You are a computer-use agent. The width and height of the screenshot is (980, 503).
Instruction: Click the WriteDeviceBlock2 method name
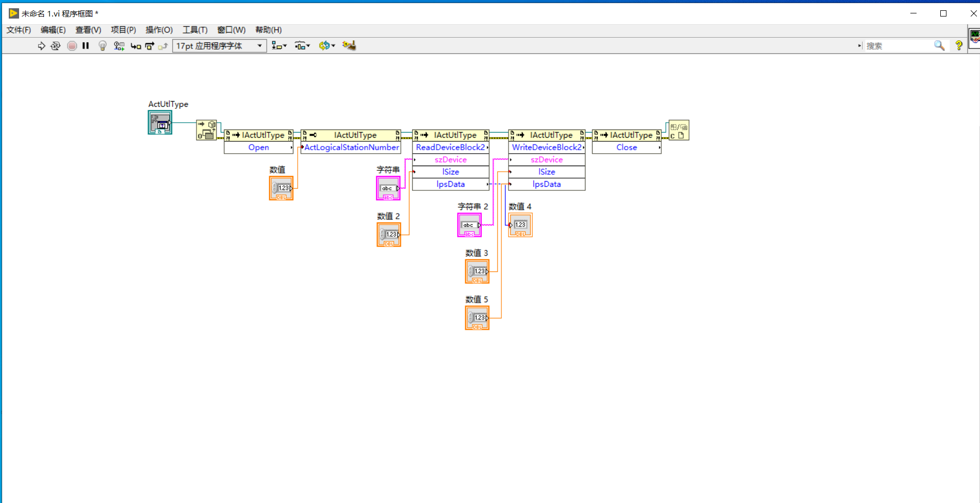pyautogui.click(x=546, y=148)
